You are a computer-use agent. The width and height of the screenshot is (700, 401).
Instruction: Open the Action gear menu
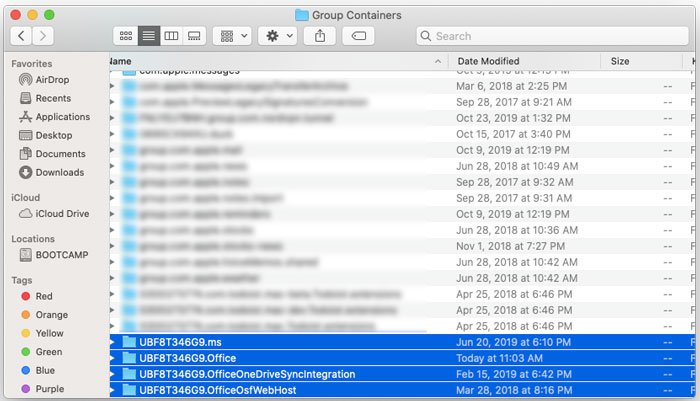tap(278, 36)
